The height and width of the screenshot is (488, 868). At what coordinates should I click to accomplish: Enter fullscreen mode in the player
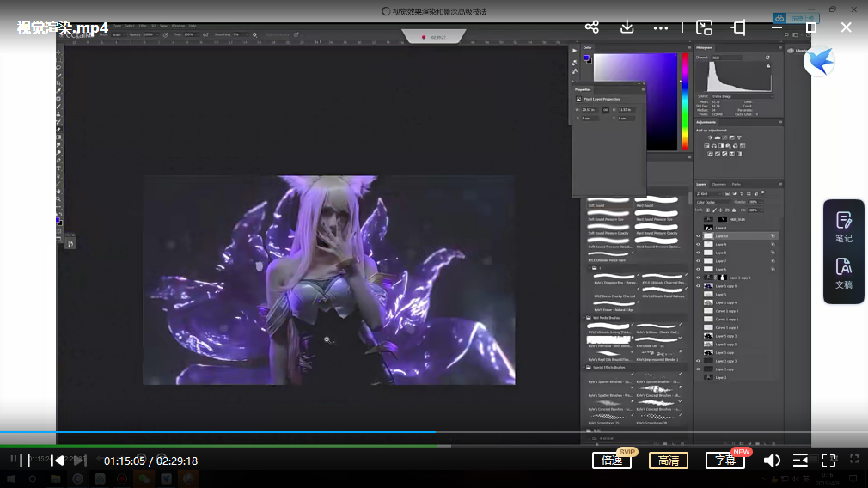(828, 461)
